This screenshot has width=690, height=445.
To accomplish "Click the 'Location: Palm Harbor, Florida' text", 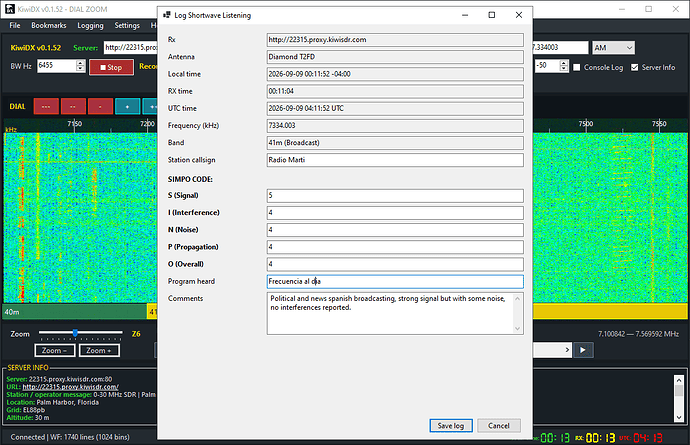I will point(52,402).
